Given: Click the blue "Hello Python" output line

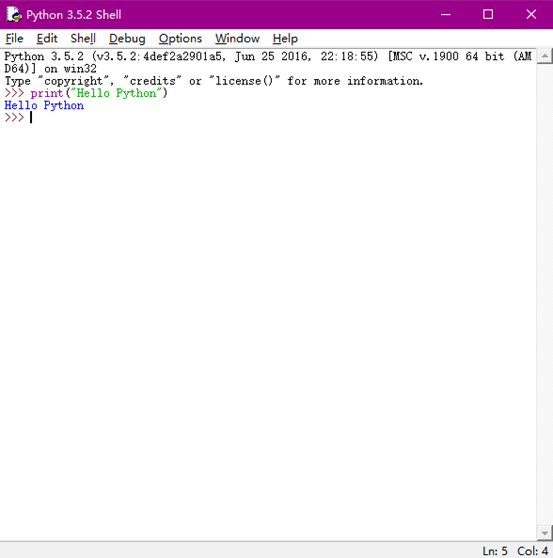Looking at the screenshot, I should pyautogui.click(x=44, y=105).
